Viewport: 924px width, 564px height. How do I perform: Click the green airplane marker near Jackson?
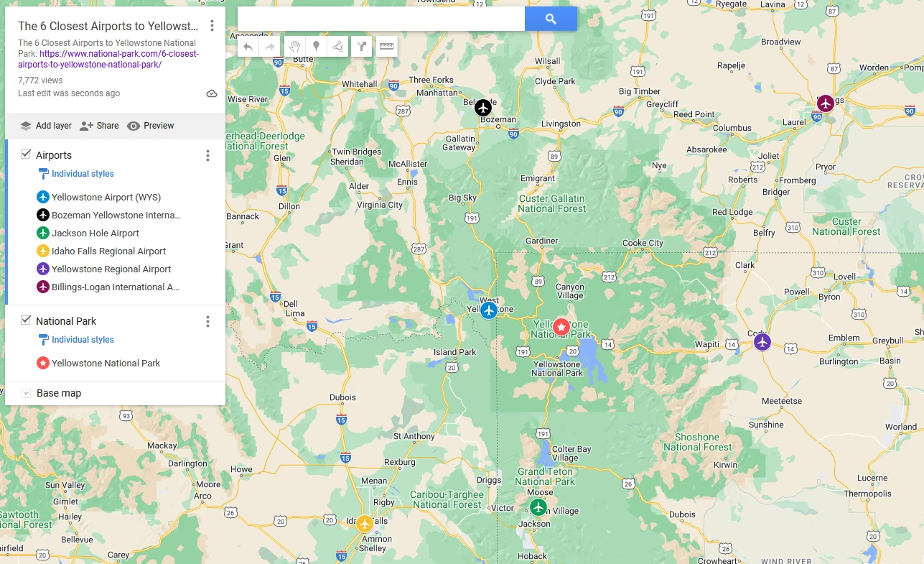(x=538, y=507)
